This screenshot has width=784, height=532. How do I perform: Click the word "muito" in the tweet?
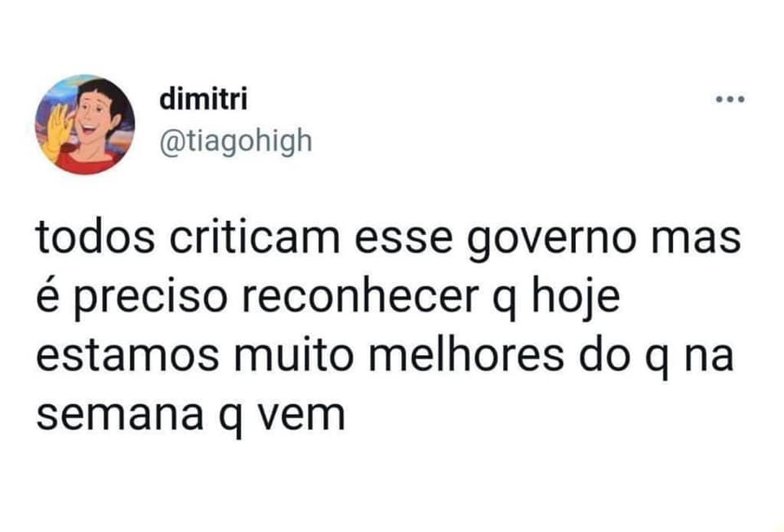point(294,355)
